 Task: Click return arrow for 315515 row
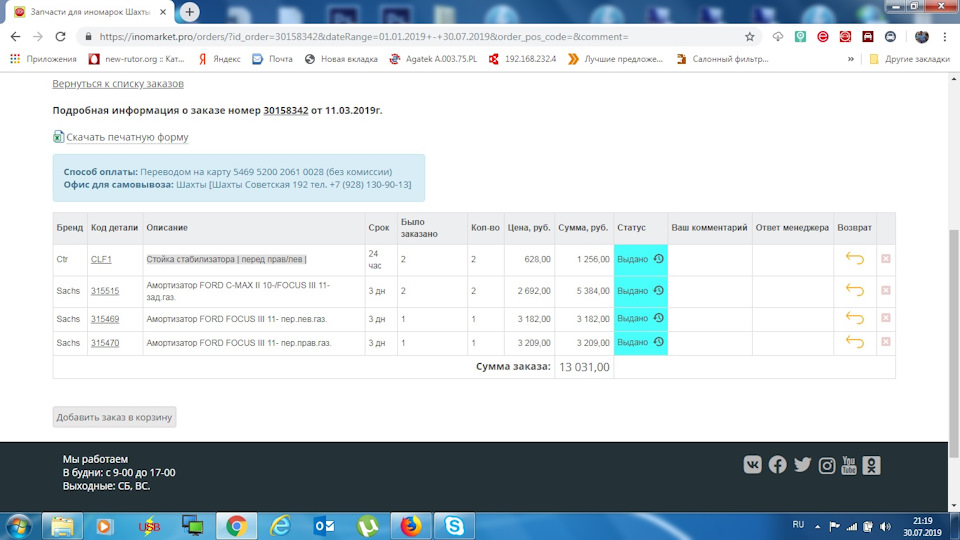855,290
